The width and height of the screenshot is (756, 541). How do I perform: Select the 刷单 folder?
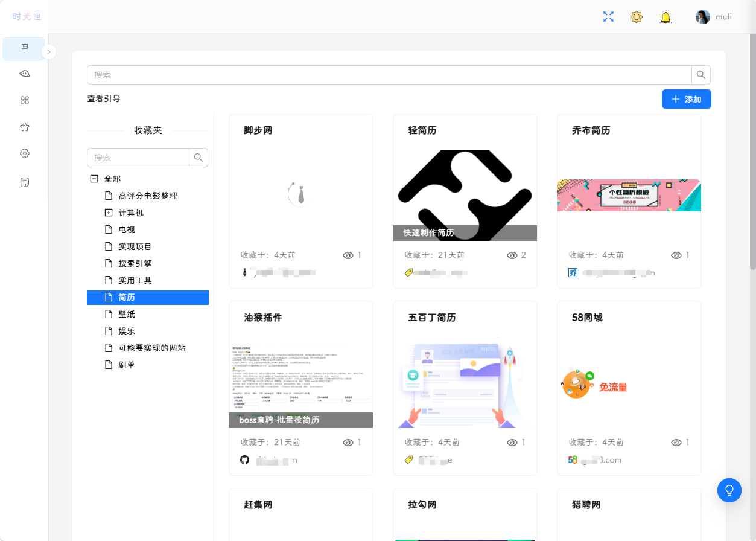point(127,365)
